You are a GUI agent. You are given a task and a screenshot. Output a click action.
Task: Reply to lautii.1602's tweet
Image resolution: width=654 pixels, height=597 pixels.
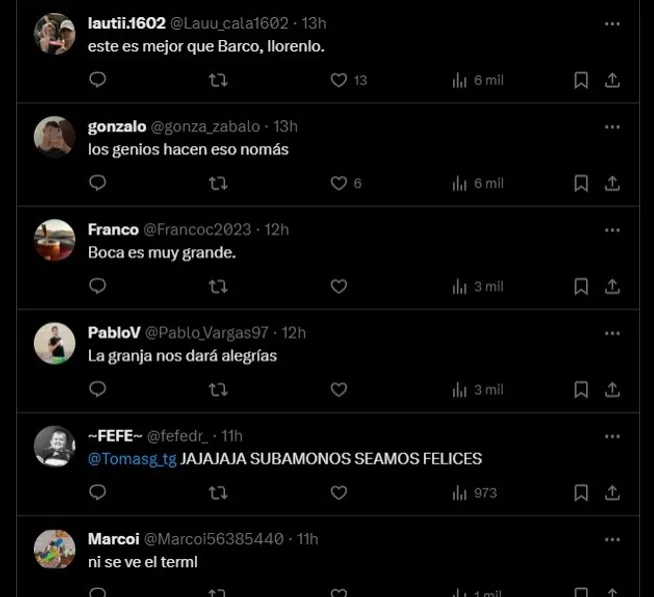point(98,80)
